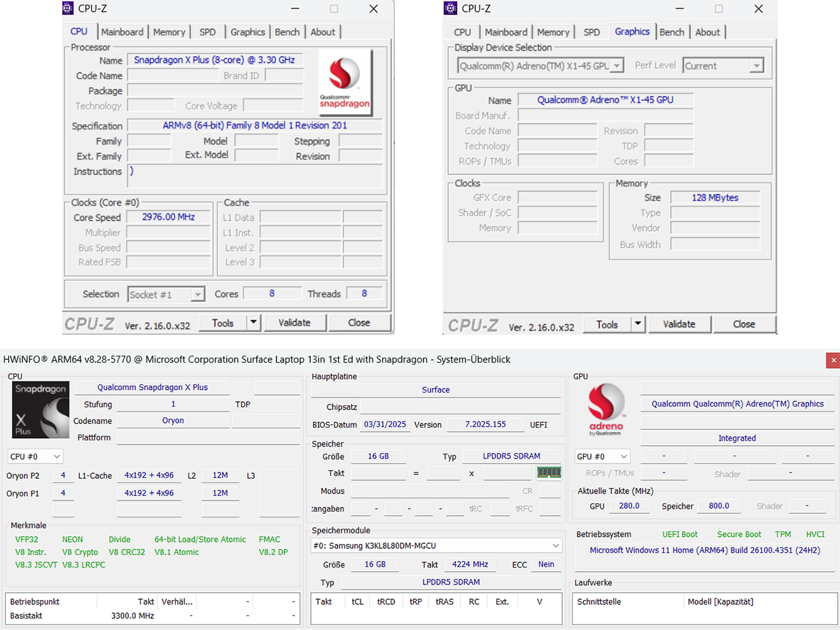
Task: Click the Windows 11 Home ARM64 build text
Action: pyautogui.click(x=705, y=550)
